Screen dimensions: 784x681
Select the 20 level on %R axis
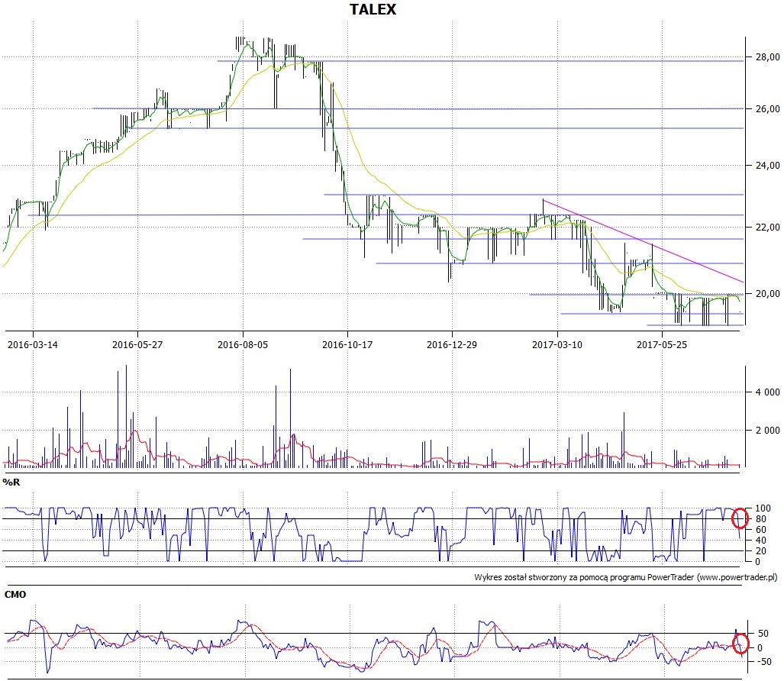(x=760, y=551)
